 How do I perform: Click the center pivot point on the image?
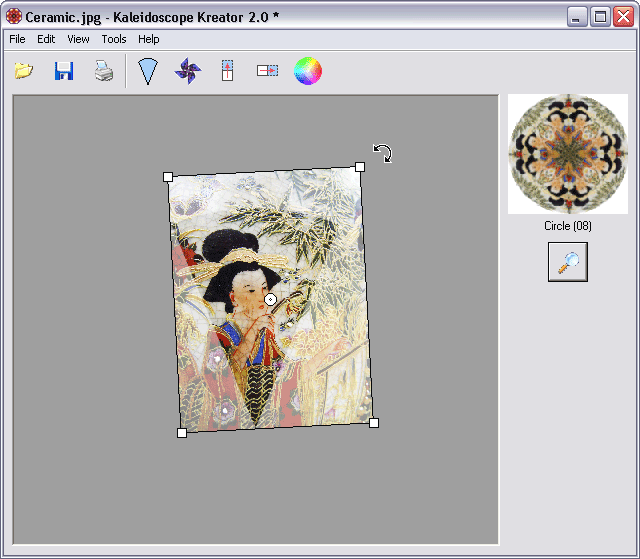click(x=270, y=299)
